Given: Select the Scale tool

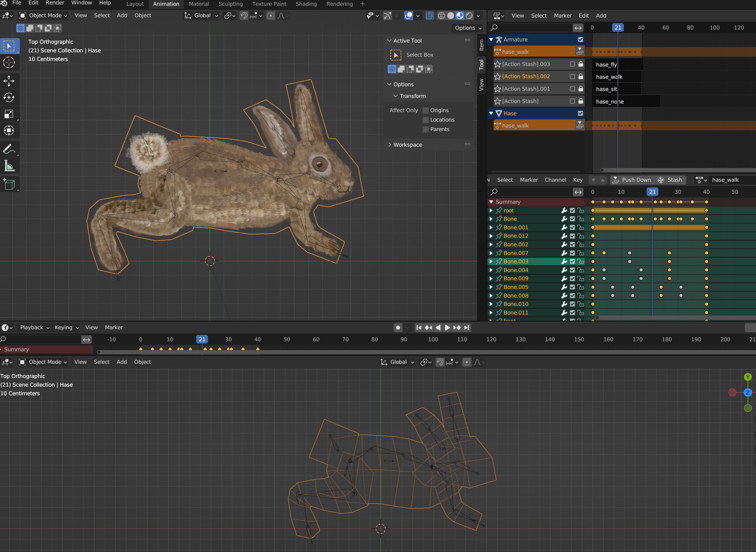Looking at the screenshot, I should point(9,114).
